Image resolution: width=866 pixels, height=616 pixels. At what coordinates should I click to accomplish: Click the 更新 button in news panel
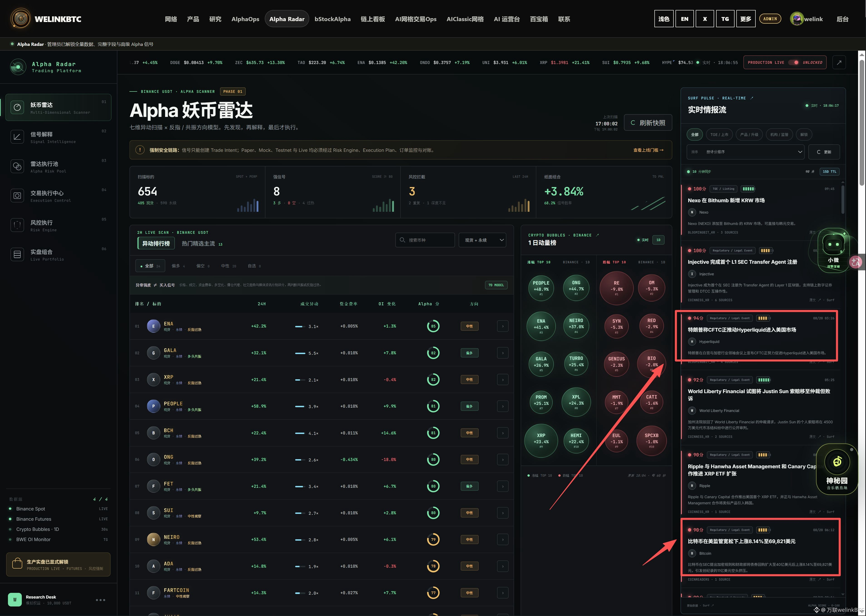pos(824,152)
